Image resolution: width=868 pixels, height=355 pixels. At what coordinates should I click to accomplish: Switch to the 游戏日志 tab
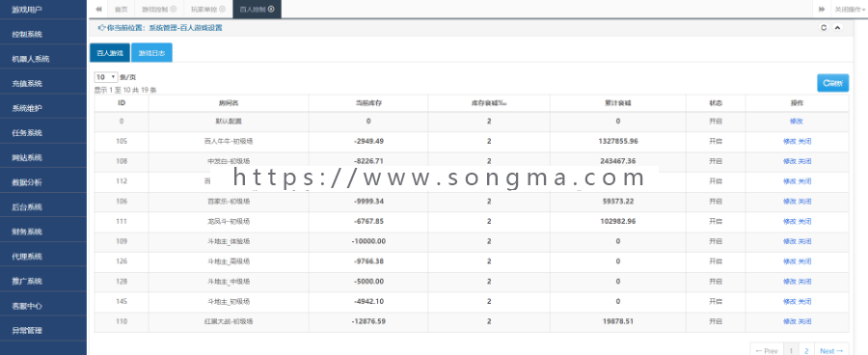151,53
